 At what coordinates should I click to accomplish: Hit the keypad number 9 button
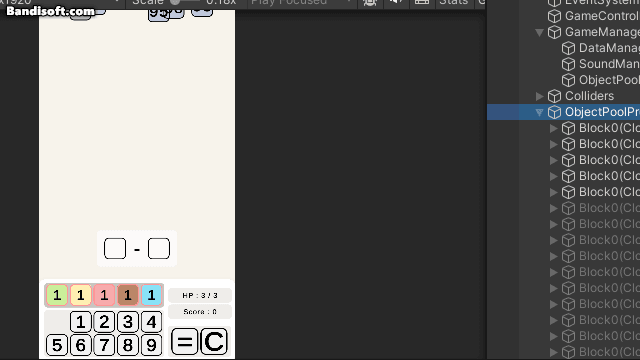151,345
